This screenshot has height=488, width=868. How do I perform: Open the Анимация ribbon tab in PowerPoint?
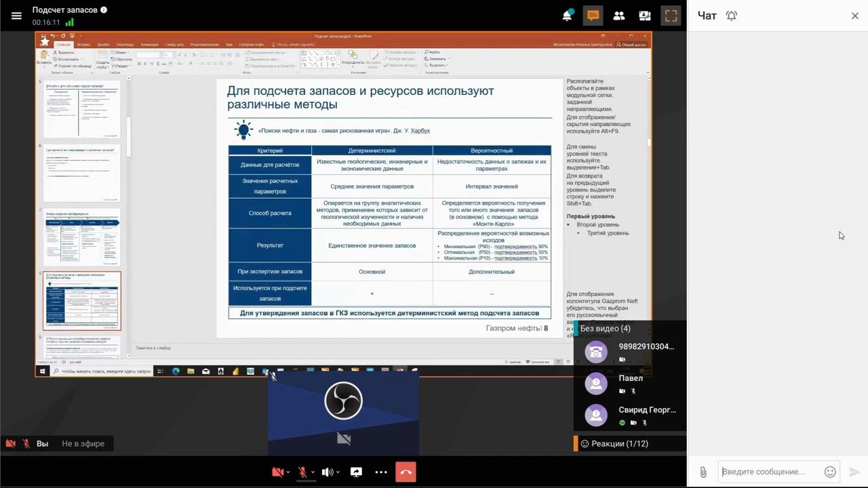click(149, 45)
